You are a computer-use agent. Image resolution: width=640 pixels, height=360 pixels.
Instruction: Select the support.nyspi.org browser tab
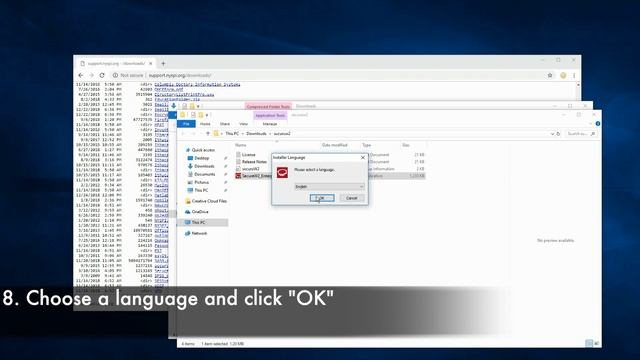116,64
